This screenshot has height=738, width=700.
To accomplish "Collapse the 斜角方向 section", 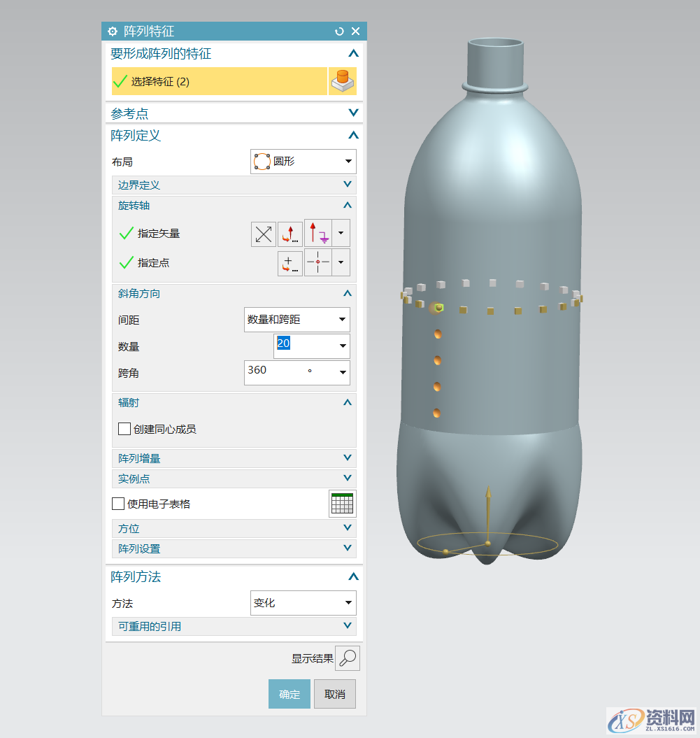I will click(x=347, y=293).
